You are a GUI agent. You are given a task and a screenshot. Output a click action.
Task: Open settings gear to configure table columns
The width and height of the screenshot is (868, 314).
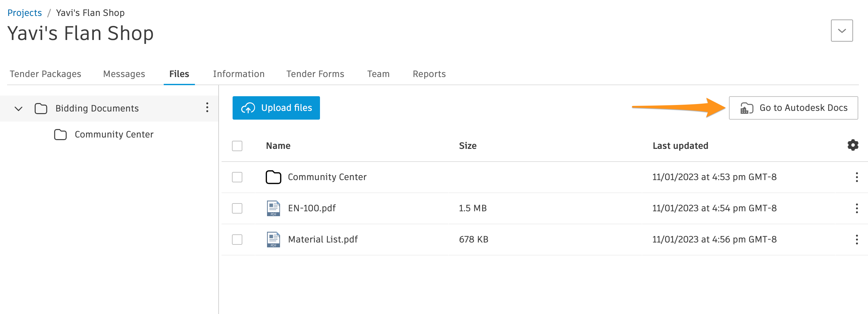tap(852, 145)
